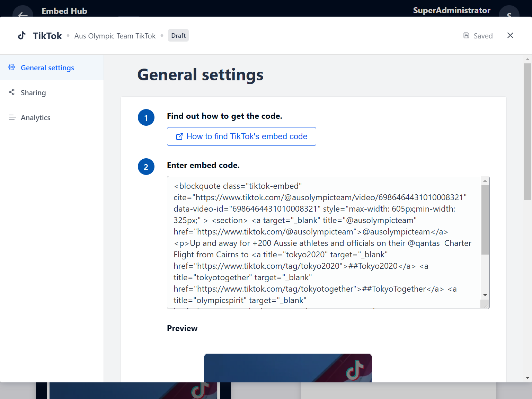Open How to find TikTok's embed code
Viewport: 532px width, 399px height.
pyautogui.click(x=241, y=136)
